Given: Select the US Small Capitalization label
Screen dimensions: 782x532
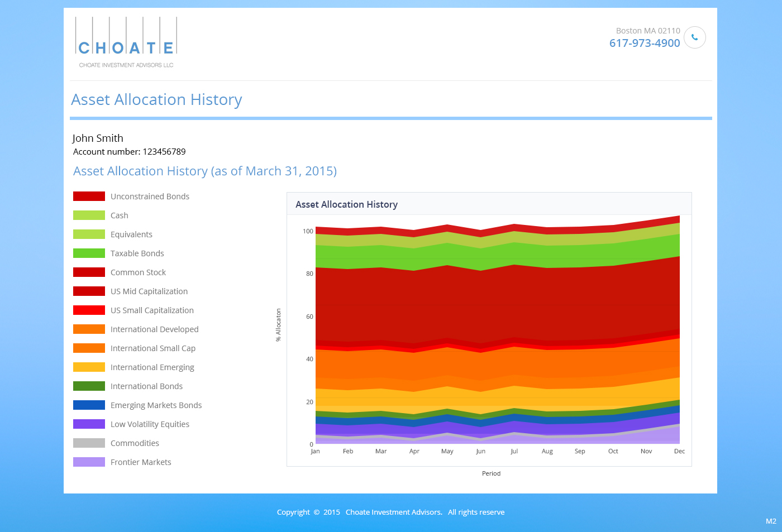Looking at the screenshot, I should [152, 310].
